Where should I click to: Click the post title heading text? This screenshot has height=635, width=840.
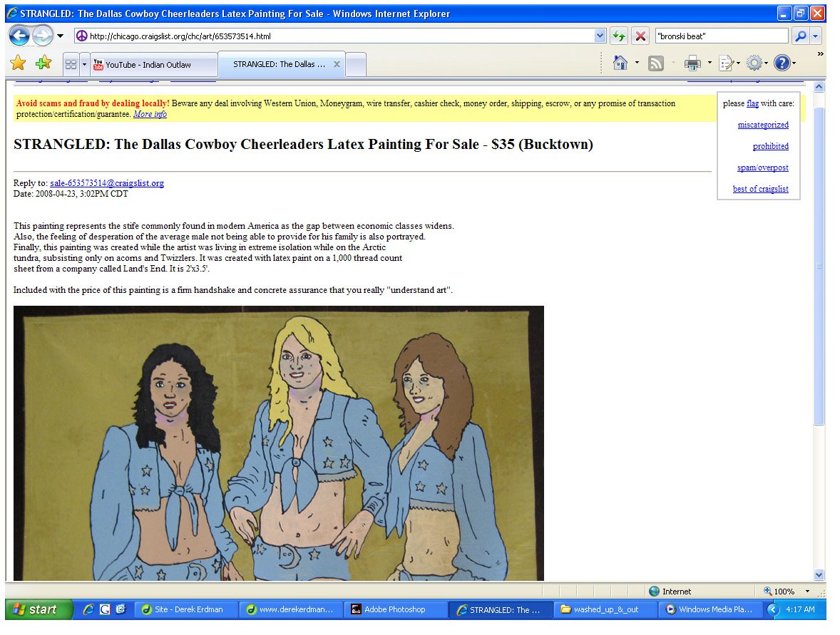(x=303, y=145)
